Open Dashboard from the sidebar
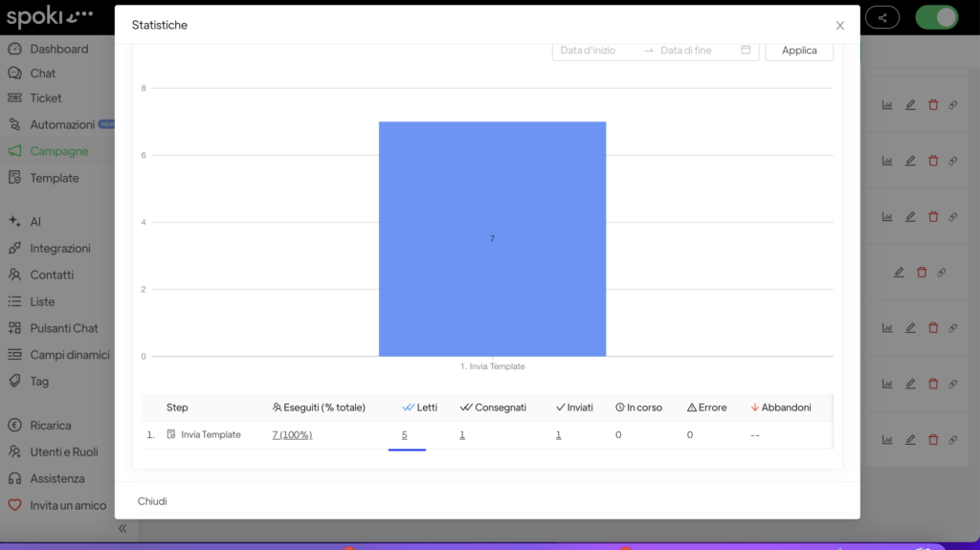The width and height of the screenshot is (980, 550). [58, 49]
